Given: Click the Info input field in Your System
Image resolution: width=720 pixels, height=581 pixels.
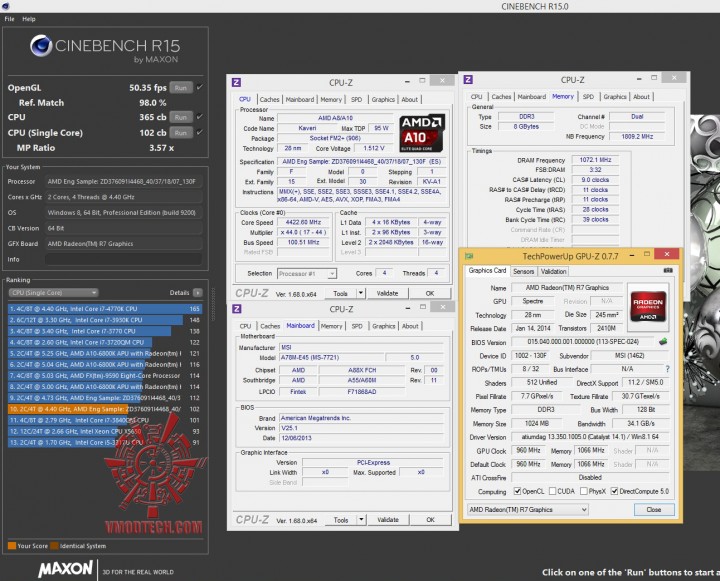Looking at the screenshot, I should pos(123,259).
